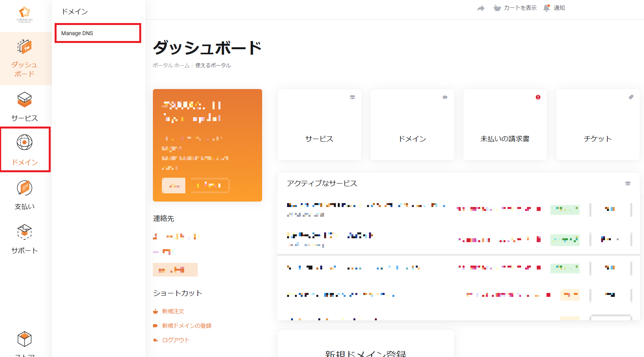Open the サービス summary card
Image resolution: width=644 pixels, height=357 pixels.
pos(319,125)
